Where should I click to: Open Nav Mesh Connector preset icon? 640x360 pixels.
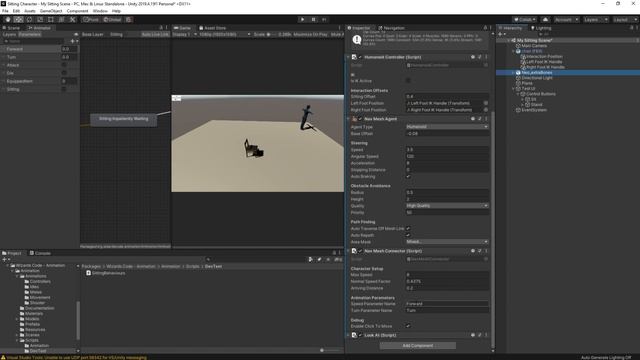click(480, 251)
